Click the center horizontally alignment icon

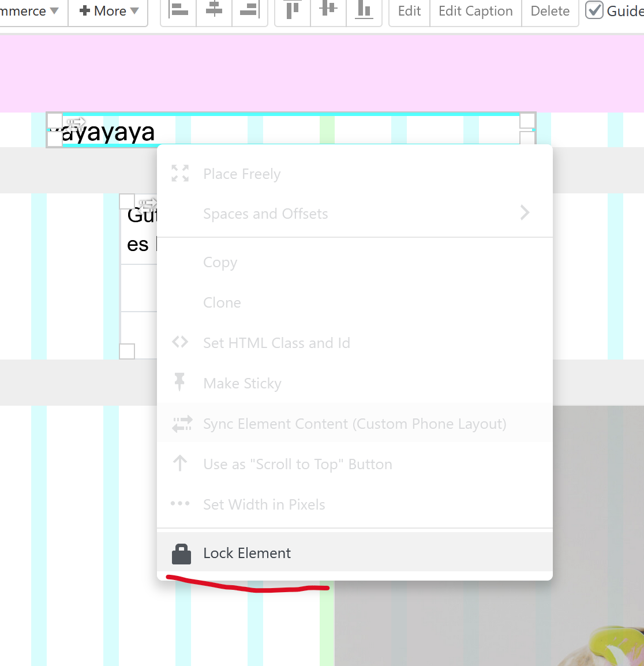pos(214,10)
